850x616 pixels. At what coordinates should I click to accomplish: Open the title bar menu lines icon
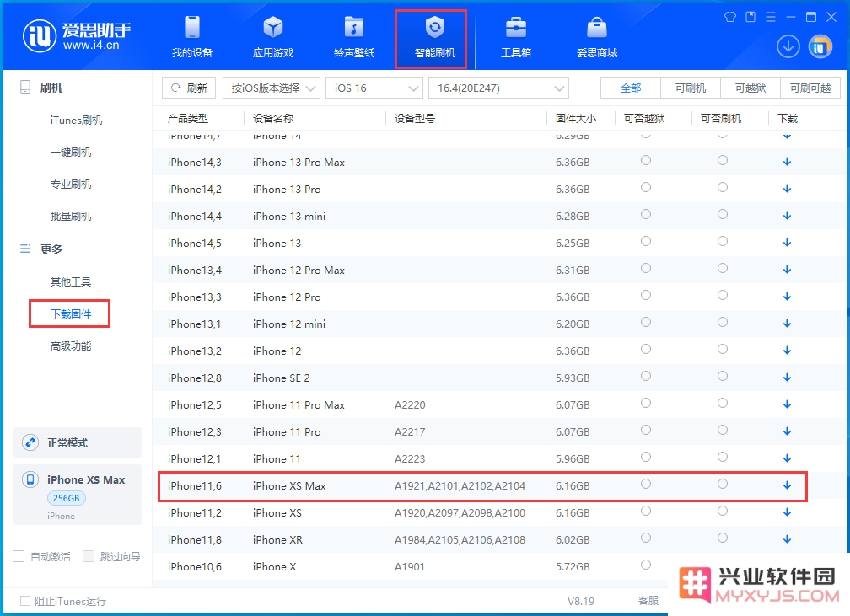[x=771, y=18]
